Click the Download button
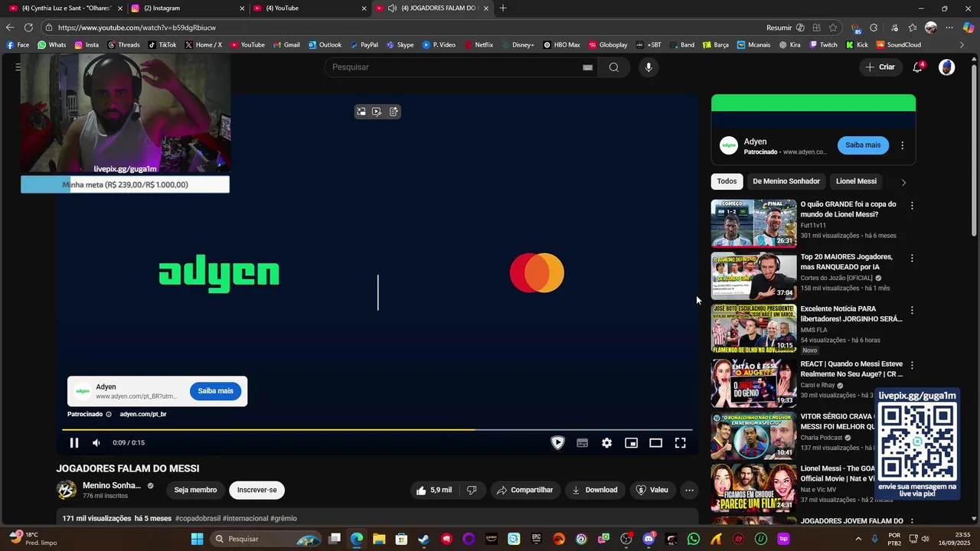Screen dimensions: 980x551 [595, 490]
